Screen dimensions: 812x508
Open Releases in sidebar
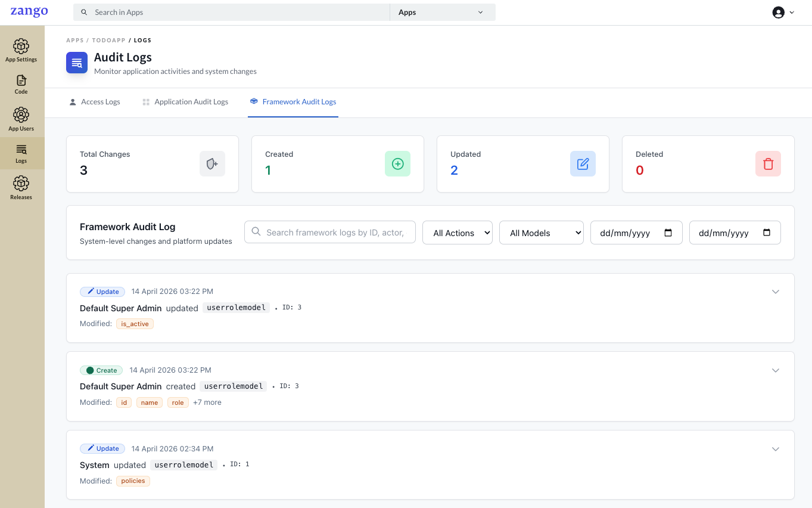pos(21,188)
